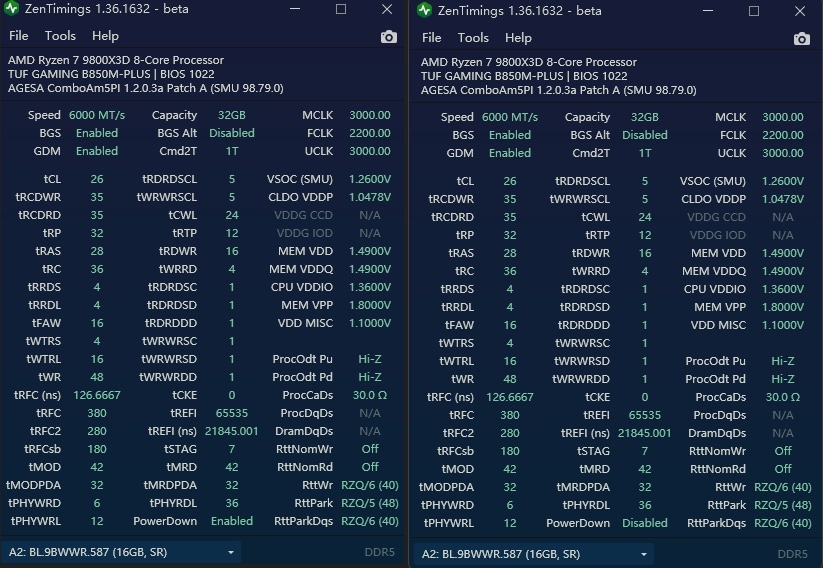Click tRFC2 value 280 in right window
Screen dimensions: 823x568
pos(510,433)
